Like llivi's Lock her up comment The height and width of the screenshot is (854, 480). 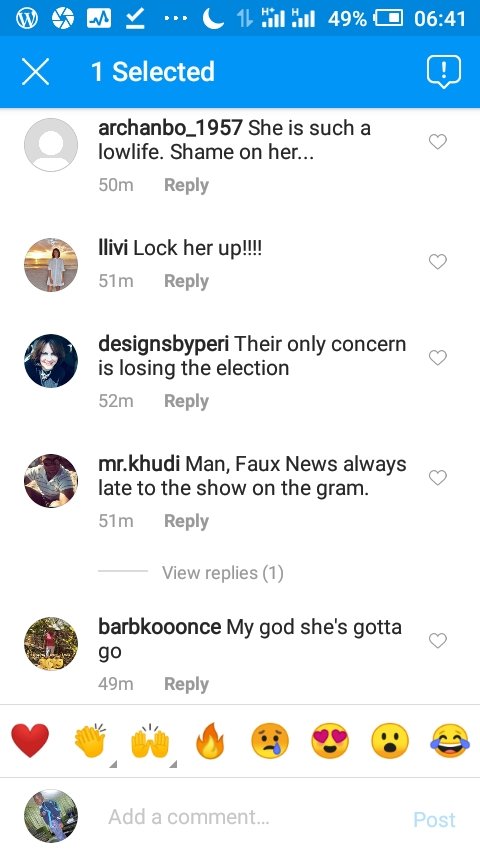pyautogui.click(x=438, y=261)
